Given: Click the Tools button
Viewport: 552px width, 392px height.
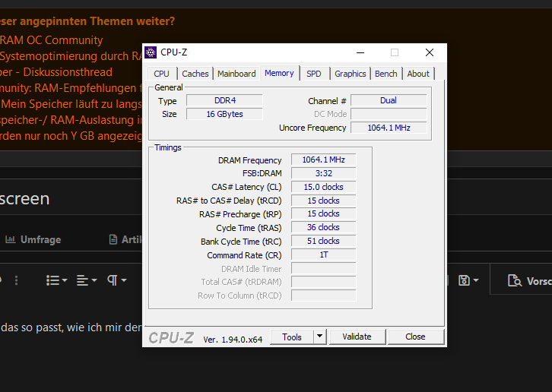Looking at the screenshot, I should (x=292, y=337).
